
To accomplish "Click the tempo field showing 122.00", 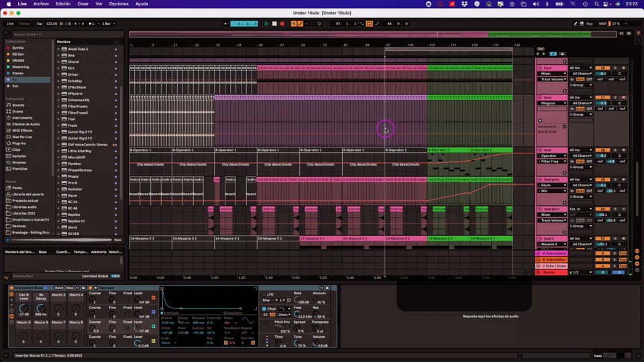I will point(52,24).
